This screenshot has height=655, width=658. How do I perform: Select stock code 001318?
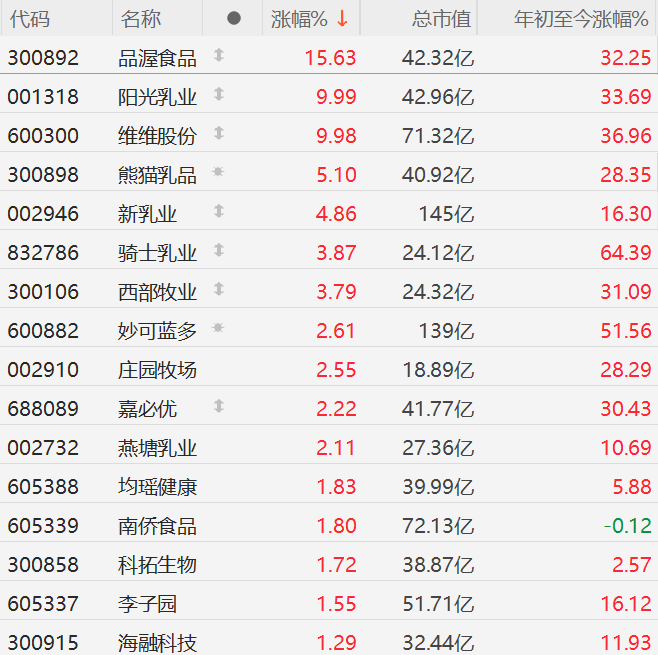click(x=43, y=97)
